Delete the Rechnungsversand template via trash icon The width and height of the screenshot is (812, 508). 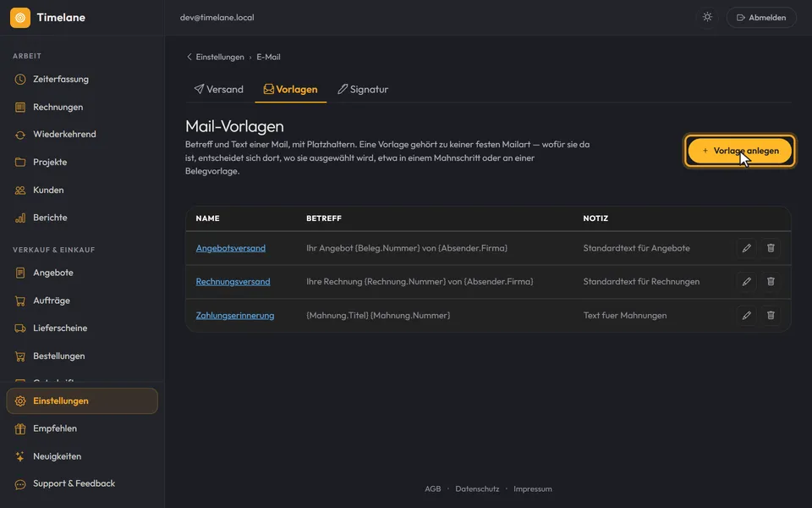pos(771,281)
